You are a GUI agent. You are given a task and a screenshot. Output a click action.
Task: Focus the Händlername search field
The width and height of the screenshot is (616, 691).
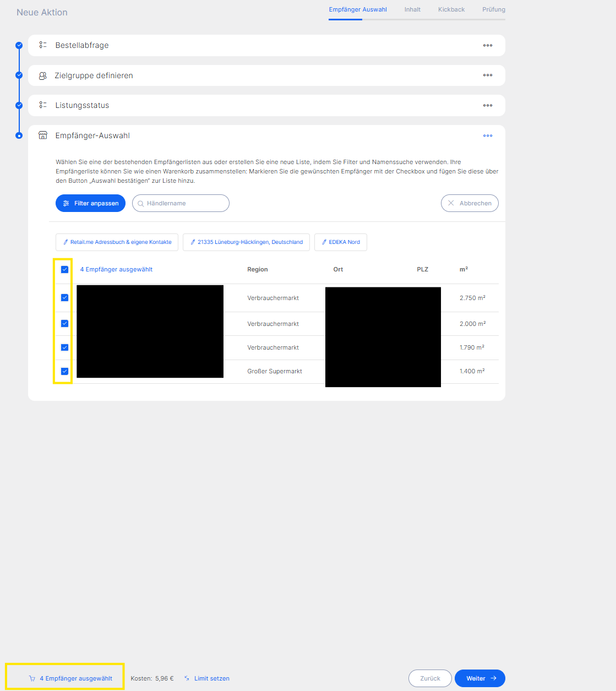[x=181, y=203]
